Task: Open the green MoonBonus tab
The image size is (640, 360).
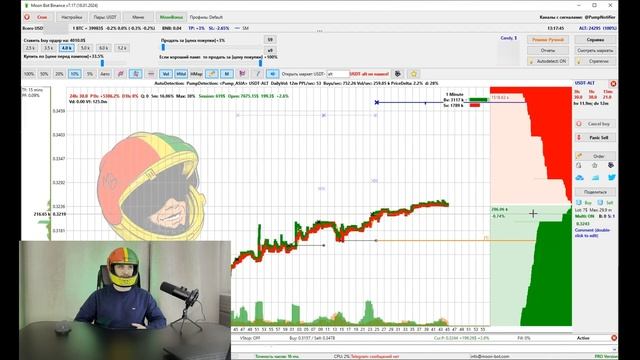Action: (171, 17)
